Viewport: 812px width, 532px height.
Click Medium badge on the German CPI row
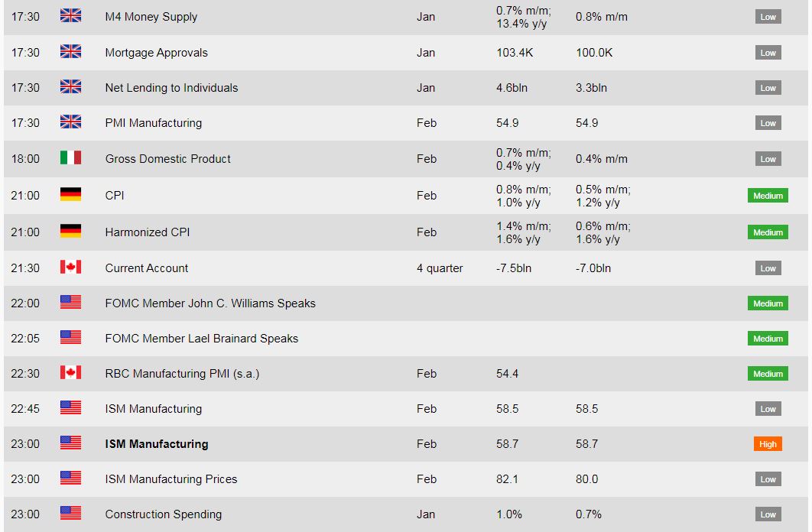click(768, 196)
